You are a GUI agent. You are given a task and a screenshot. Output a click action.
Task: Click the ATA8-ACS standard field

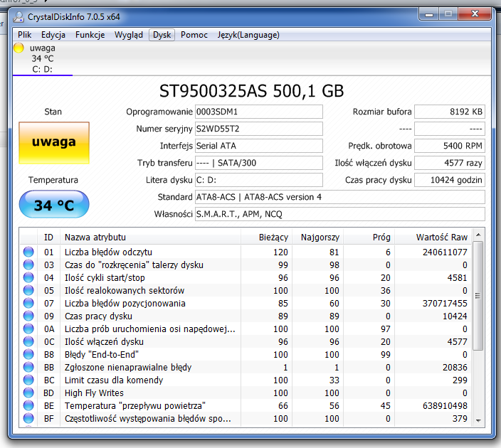pyautogui.click(x=340, y=197)
